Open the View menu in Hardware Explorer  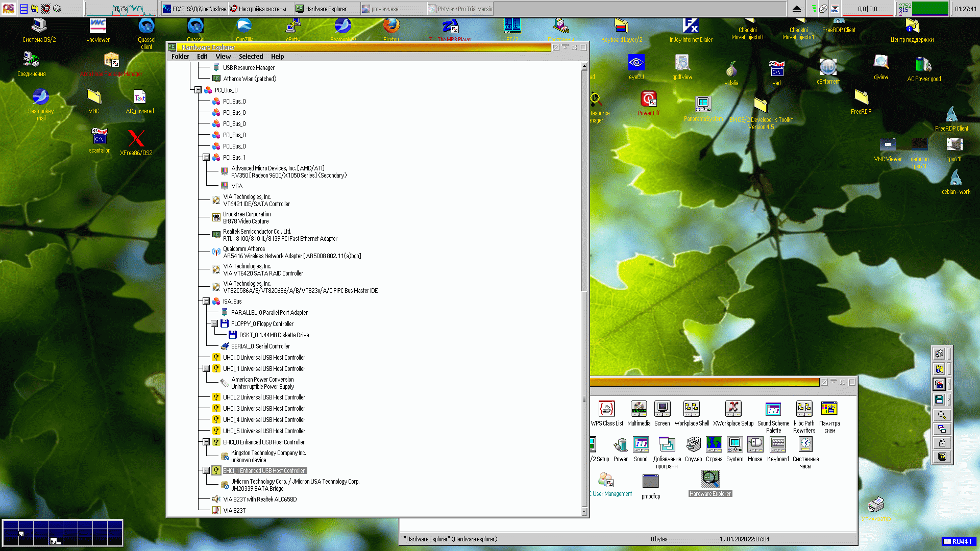pos(223,57)
